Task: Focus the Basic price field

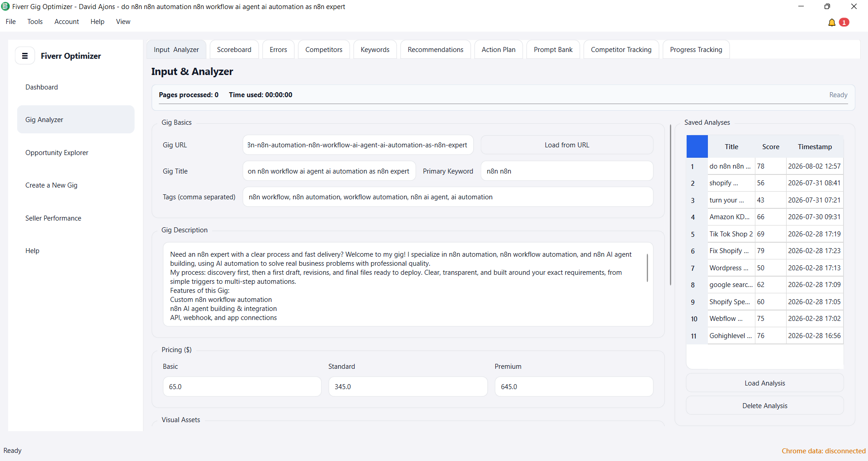Action: [242, 387]
